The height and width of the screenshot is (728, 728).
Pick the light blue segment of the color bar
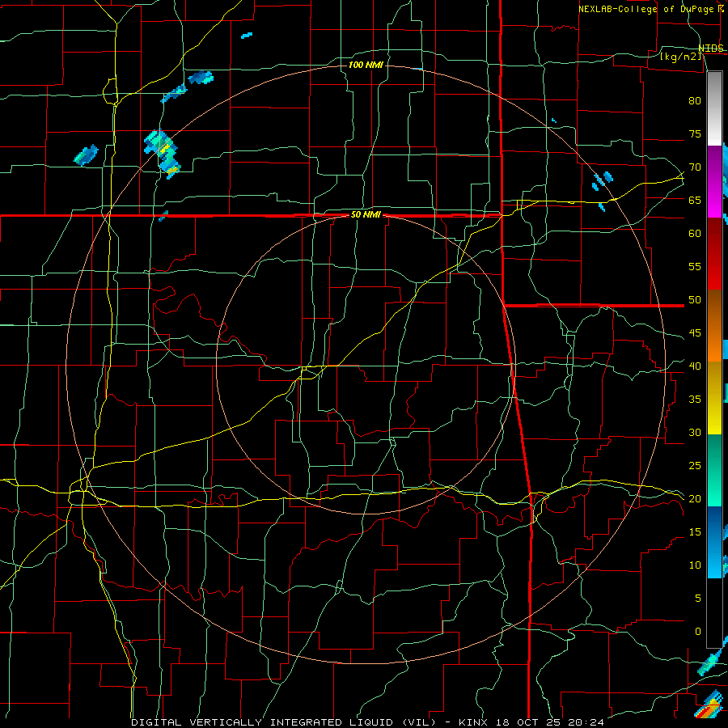714,542
